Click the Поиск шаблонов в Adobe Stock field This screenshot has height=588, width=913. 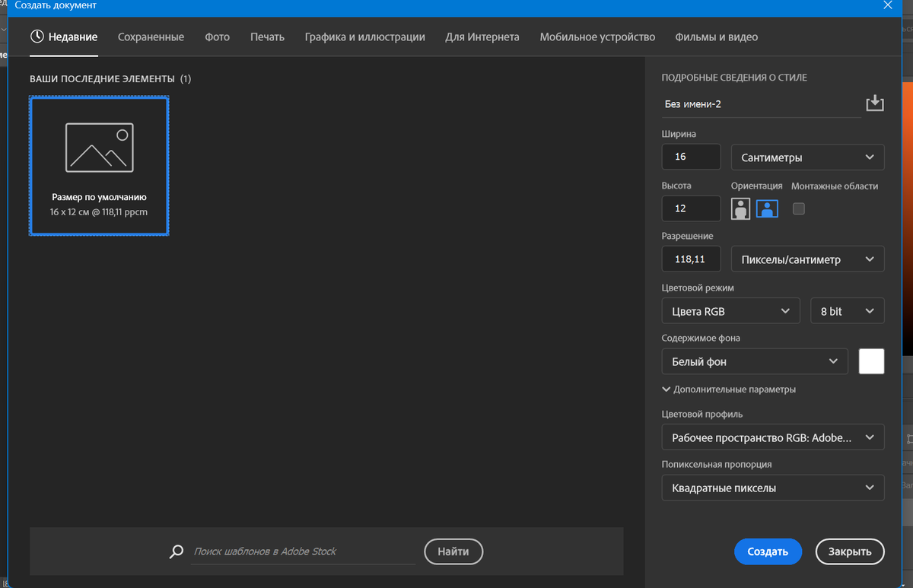(x=303, y=551)
